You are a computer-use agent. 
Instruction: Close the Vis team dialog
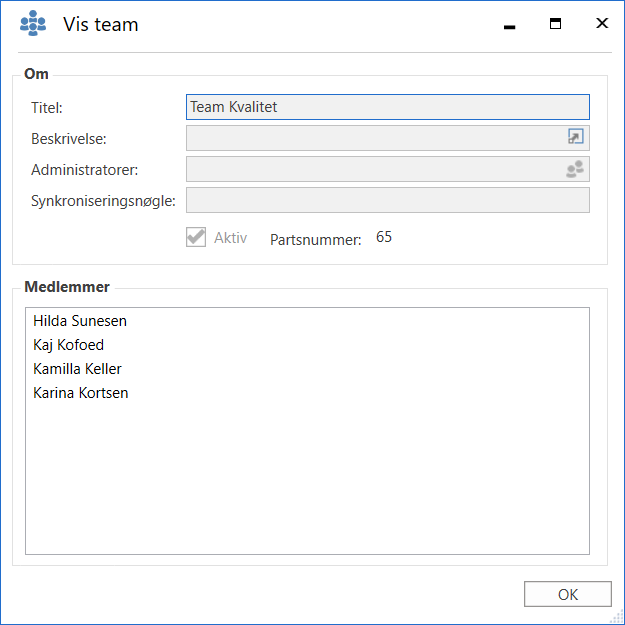[x=601, y=24]
